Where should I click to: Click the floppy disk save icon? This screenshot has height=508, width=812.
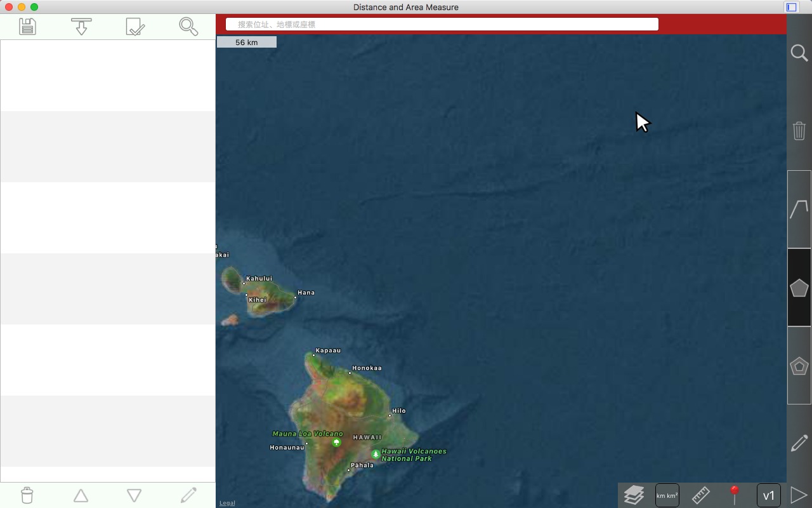(27, 26)
